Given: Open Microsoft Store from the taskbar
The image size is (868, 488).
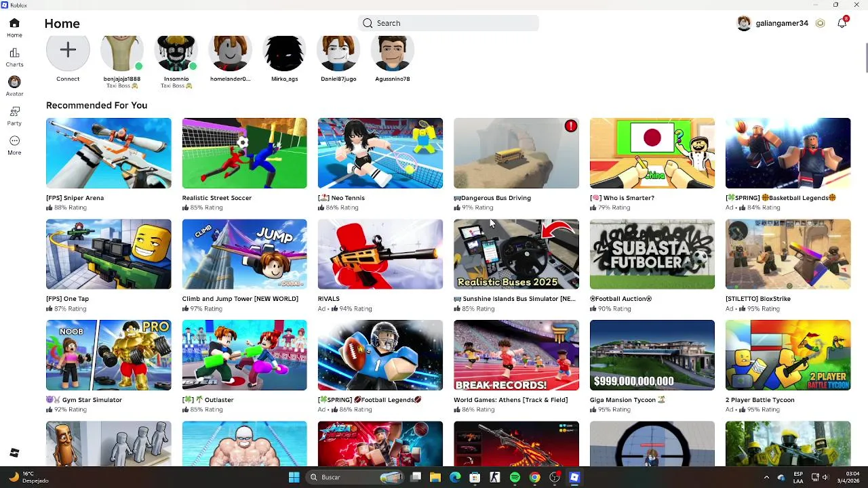Looking at the screenshot, I should tap(475, 477).
